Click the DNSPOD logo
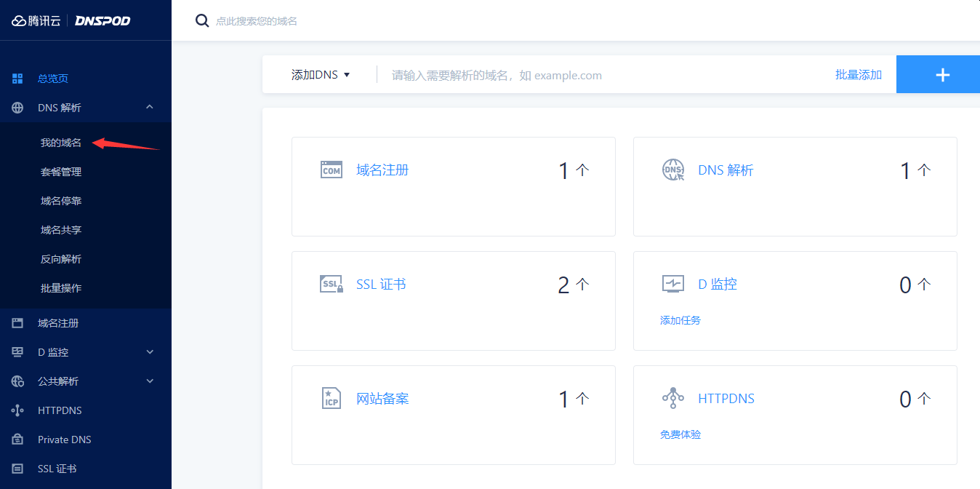The height and width of the screenshot is (489, 980). 103,21
